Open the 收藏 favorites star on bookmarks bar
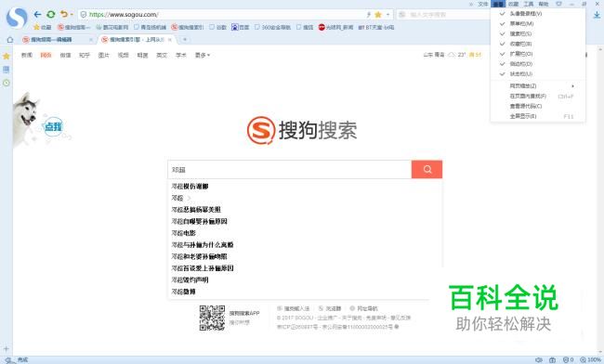 [x=43, y=27]
